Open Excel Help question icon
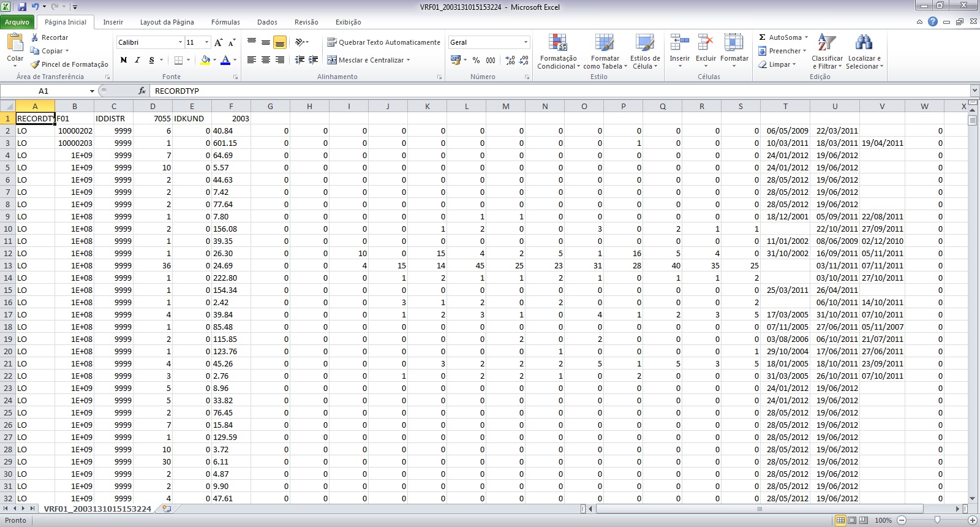This screenshot has height=527, width=980. click(x=933, y=21)
